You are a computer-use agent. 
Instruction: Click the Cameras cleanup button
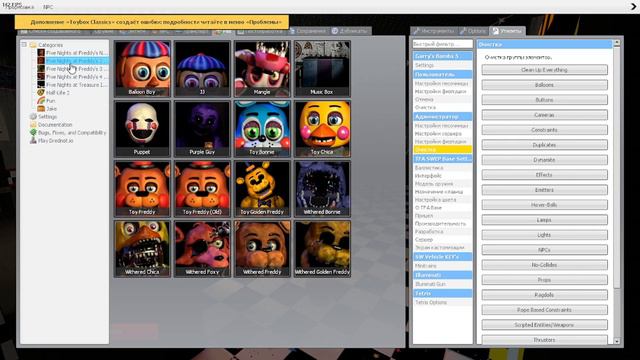pyautogui.click(x=544, y=115)
